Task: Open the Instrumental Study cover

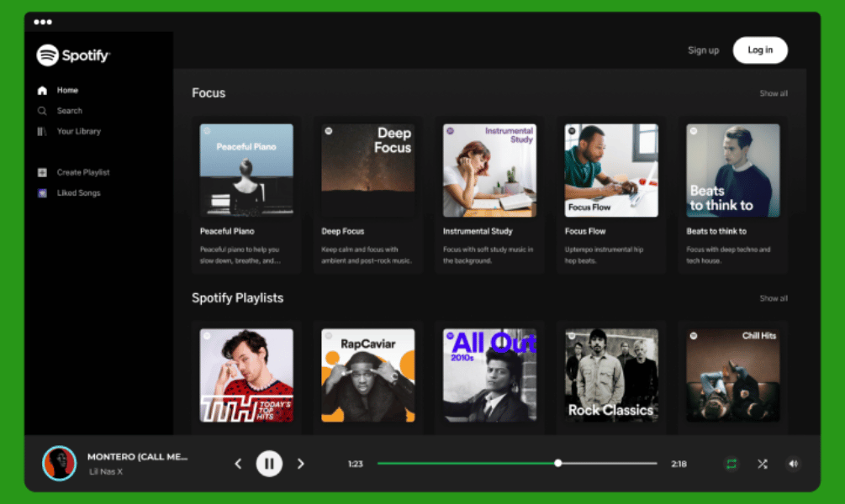Action: 489,171
